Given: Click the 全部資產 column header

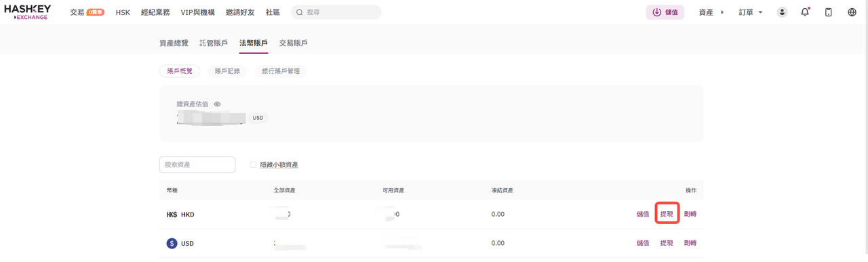Looking at the screenshot, I should [285, 190].
